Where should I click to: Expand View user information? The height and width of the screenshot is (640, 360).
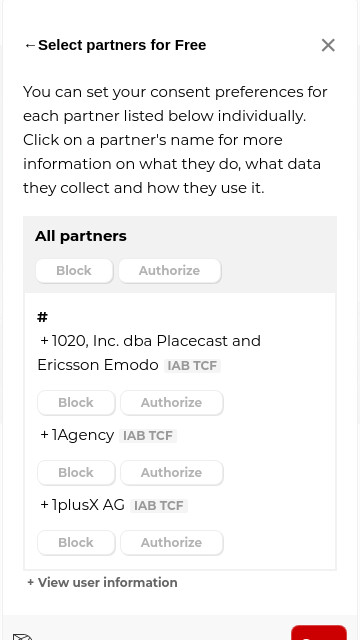pyautogui.click(x=102, y=582)
